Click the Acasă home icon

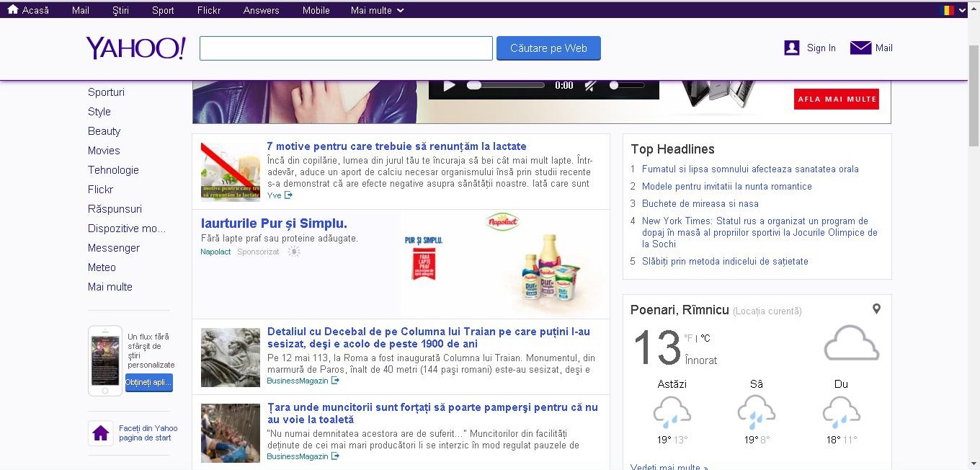click(12, 9)
